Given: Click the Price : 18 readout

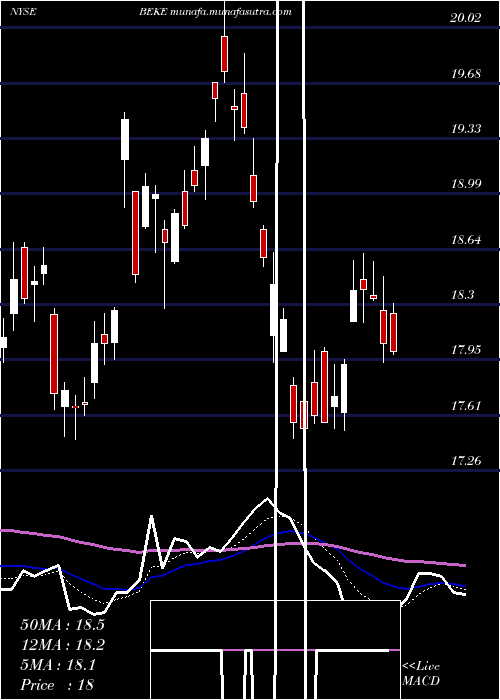Looking at the screenshot, I should (x=57, y=685).
